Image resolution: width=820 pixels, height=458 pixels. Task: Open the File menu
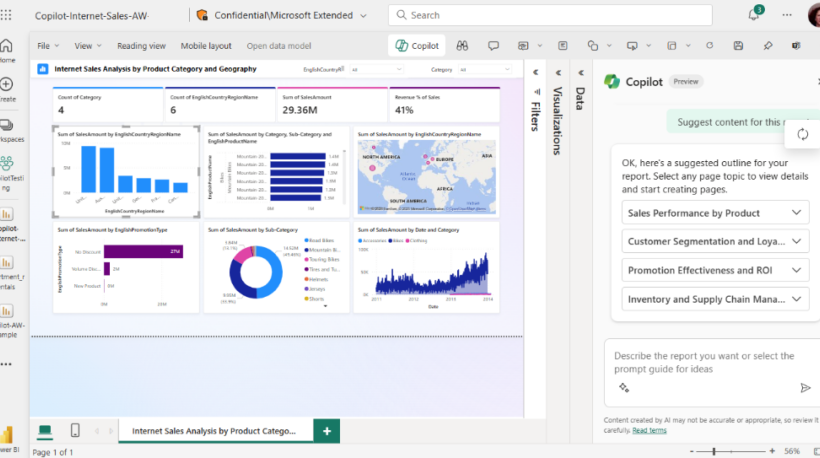pos(48,45)
